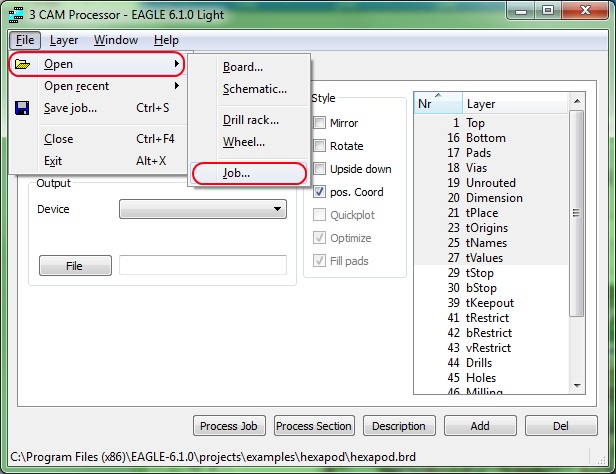Toggle the Quickplot checkbox
Viewport: 616px width, 474px height.
pyautogui.click(x=319, y=215)
